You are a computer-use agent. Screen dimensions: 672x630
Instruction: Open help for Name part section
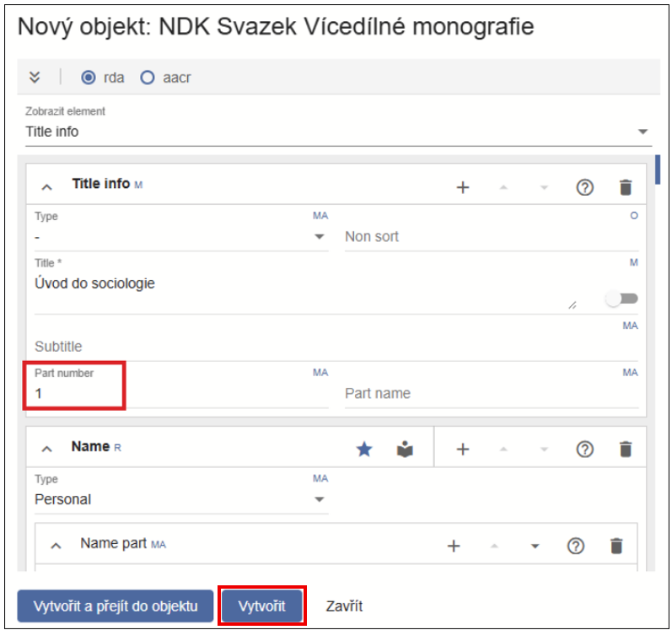[x=576, y=546]
